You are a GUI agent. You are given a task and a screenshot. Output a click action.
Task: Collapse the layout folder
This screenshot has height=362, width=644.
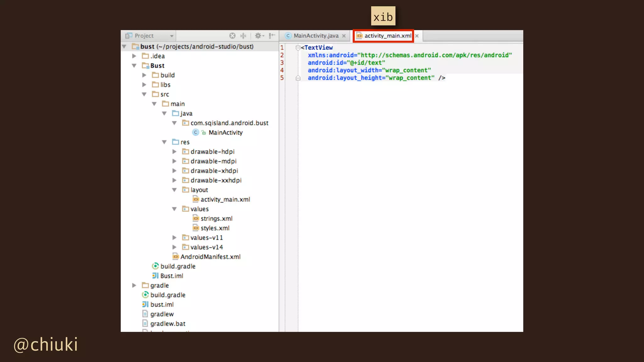tap(175, 190)
